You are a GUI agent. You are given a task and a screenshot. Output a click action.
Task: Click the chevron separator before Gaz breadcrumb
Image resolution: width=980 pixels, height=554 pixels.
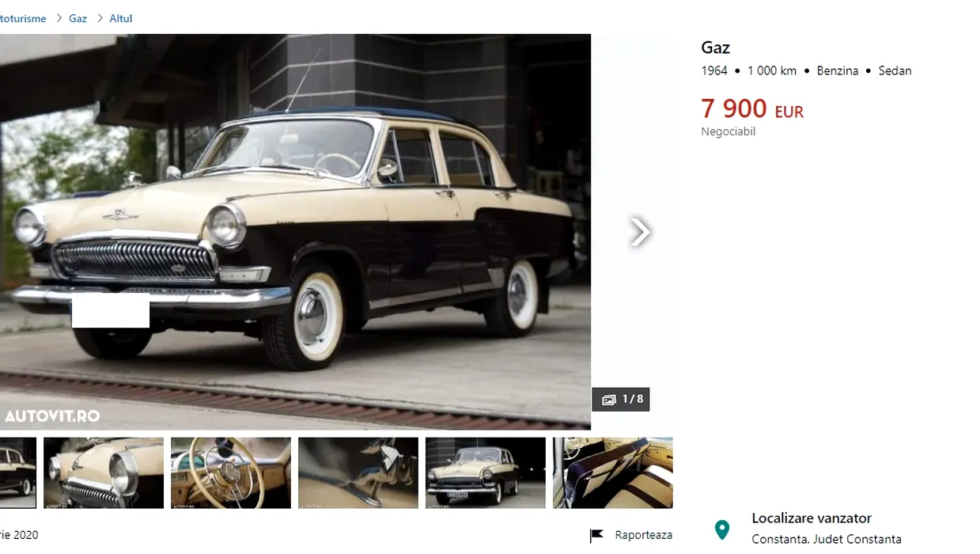click(59, 18)
